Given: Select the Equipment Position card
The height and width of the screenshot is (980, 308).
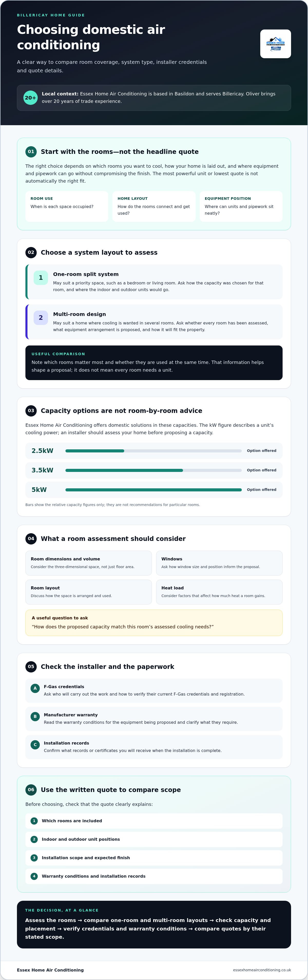Looking at the screenshot, I should pyautogui.click(x=241, y=206).
